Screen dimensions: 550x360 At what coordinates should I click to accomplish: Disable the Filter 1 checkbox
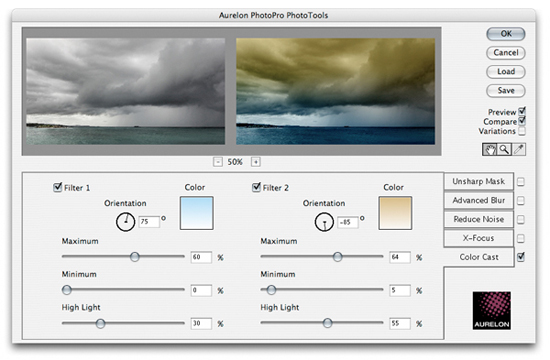point(58,187)
